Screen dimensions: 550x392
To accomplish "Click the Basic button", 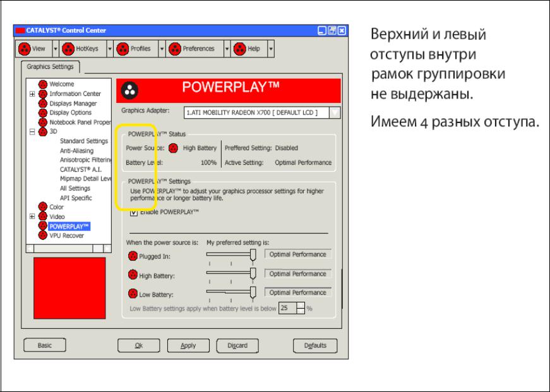I will [45, 345].
